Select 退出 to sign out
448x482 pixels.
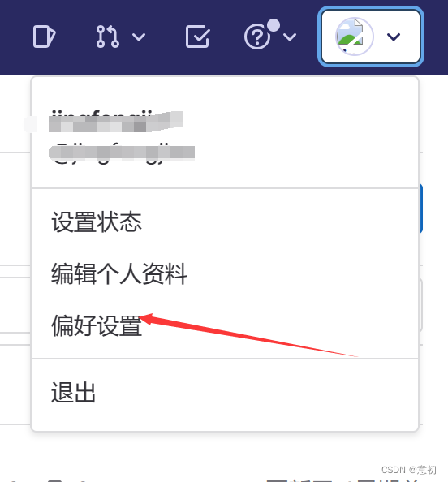click(74, 392)
